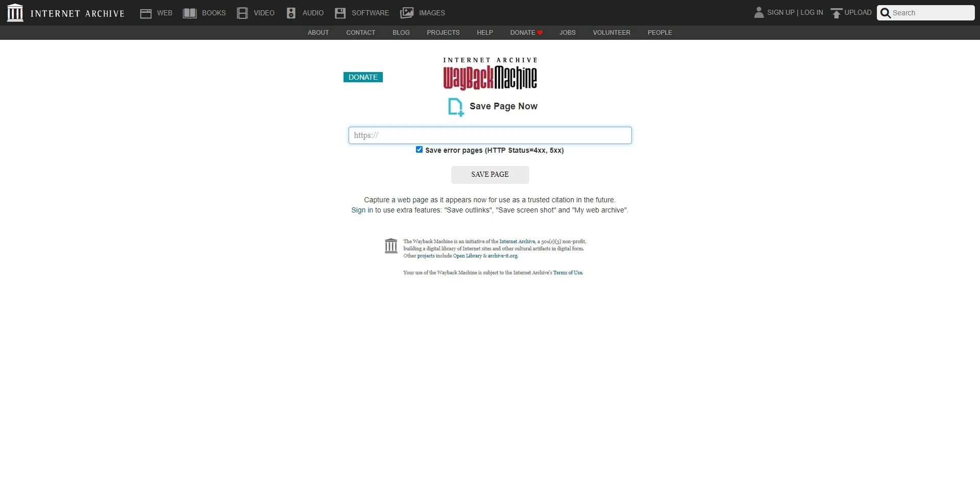
Task: Focus the https:// URL input field
Action: coord(490,135)
